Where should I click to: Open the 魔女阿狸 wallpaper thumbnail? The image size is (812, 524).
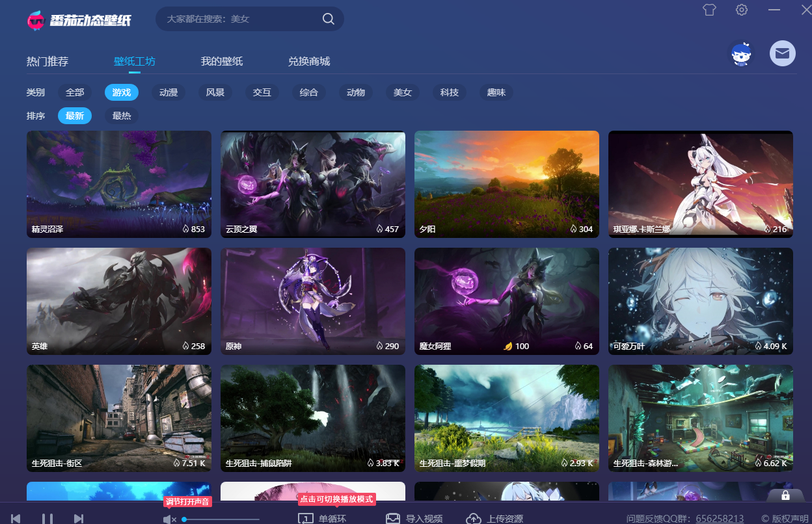pos(507,301)
